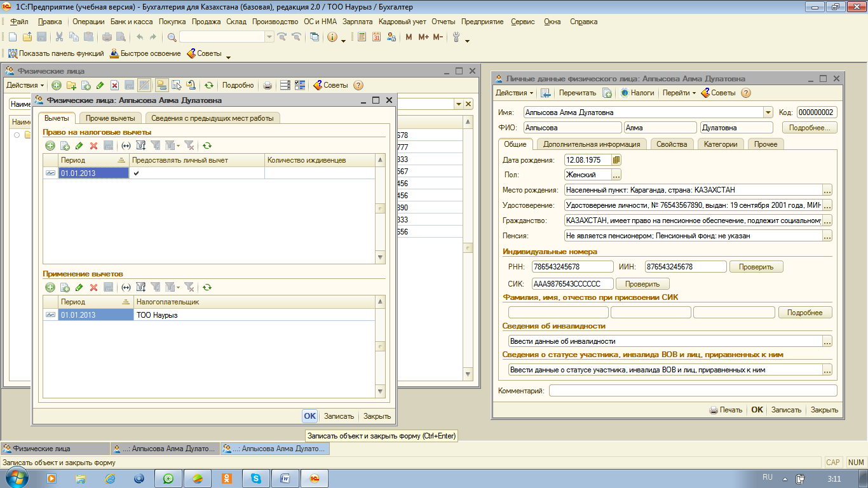Switch to Дополнительная информация tab

click(592, 144)
